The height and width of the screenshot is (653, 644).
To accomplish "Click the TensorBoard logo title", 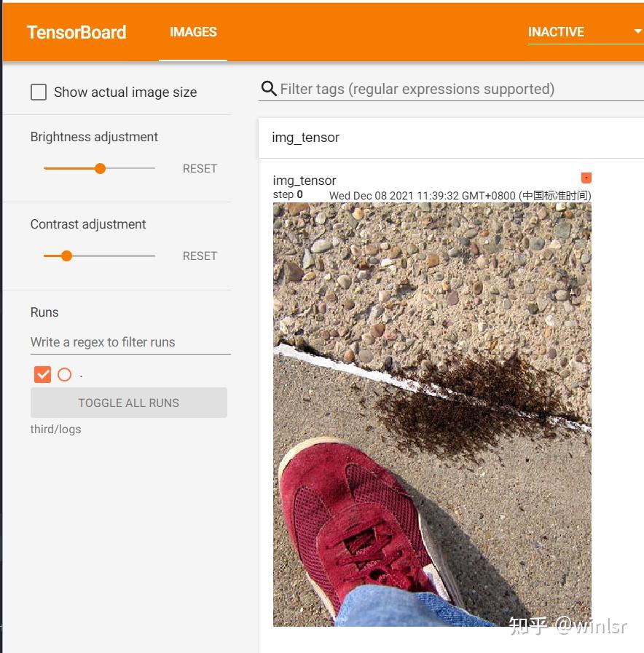I will (x=76, y=32).
